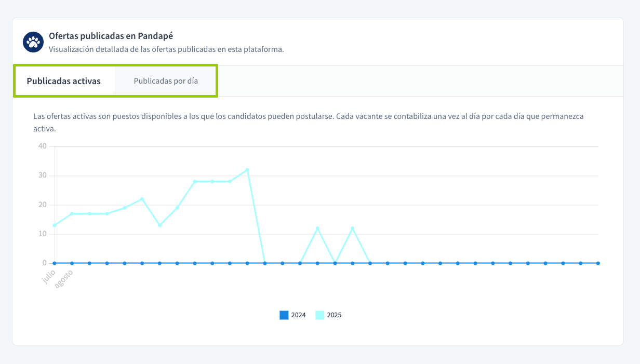Click the "2024" legend text label
640x364 pixels.
click(298, 315)
